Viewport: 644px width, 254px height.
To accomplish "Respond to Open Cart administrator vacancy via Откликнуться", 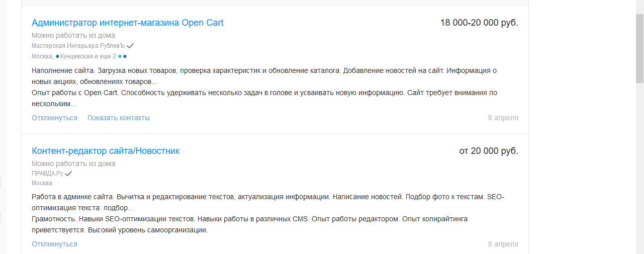I will coord(54,118).
